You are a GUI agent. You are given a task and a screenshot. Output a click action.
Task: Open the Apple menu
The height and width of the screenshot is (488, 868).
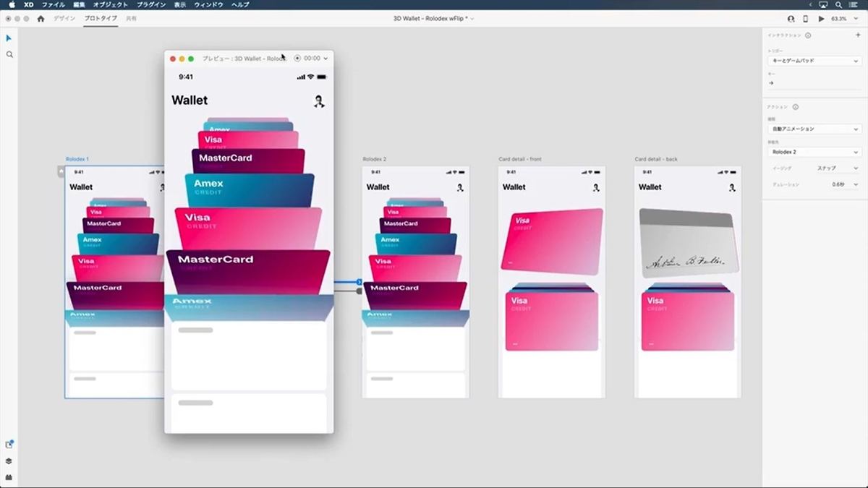tap(11, 4)
